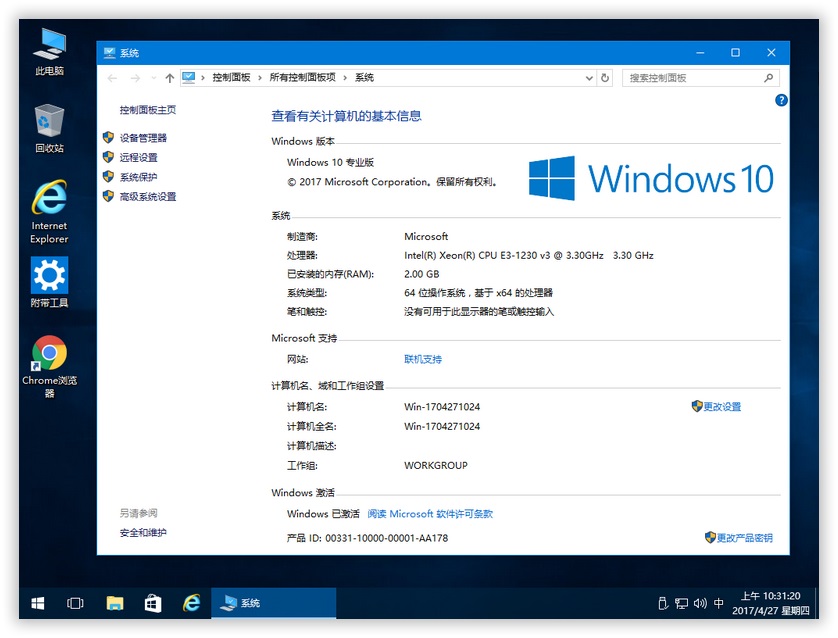Open Task View on the taskbar
The image size is (838, 638).
point(75,603)
